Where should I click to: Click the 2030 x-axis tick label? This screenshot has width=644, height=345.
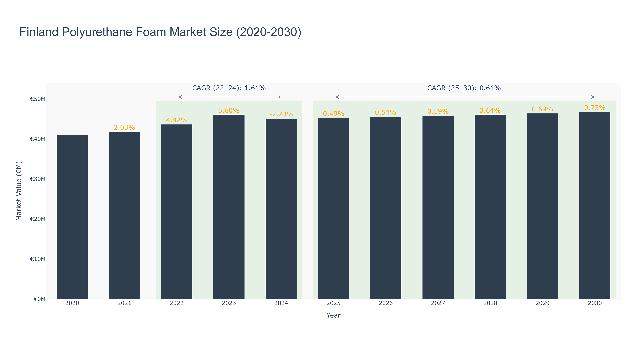click(595, 303)
